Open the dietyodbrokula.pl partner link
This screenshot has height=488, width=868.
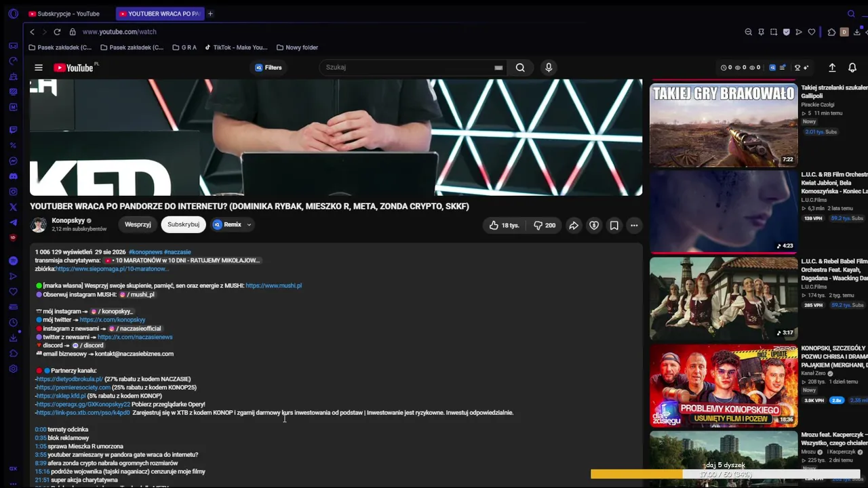coord(69,379)
